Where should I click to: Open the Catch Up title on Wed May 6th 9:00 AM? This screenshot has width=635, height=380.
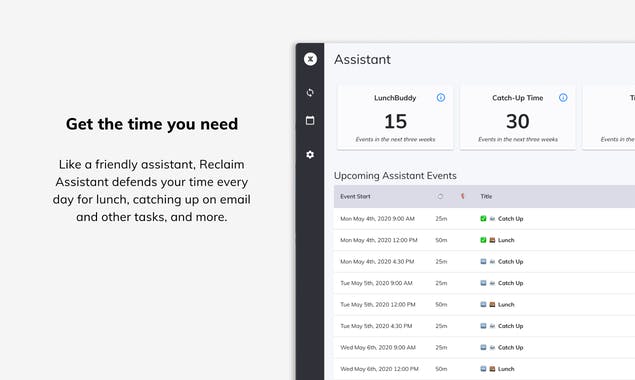511,348
